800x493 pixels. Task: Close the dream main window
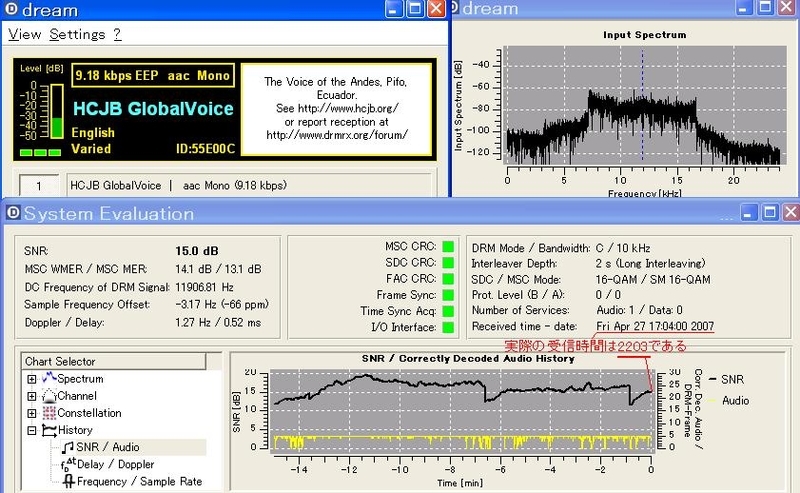[x=436, y=9]
